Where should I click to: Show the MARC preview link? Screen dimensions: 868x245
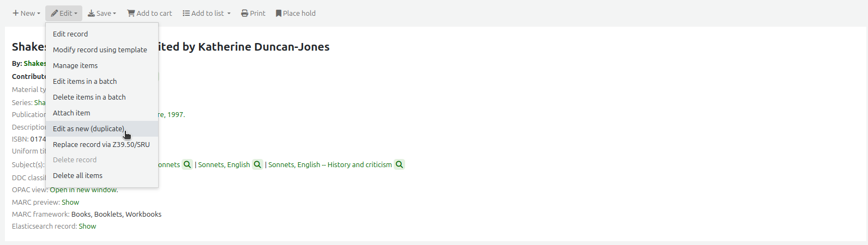[70, 202]
